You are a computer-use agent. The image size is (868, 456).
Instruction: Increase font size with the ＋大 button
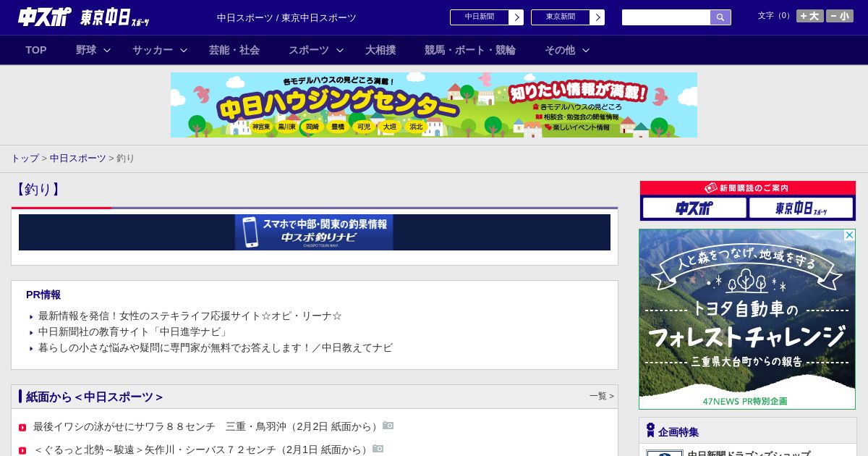(x=810, y=16)
